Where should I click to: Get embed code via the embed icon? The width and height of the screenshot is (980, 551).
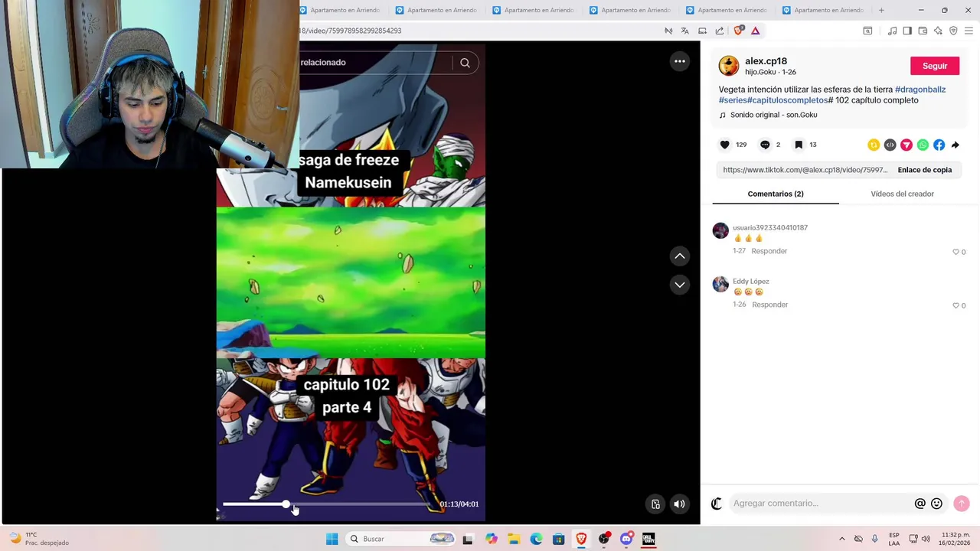point(890,145)
